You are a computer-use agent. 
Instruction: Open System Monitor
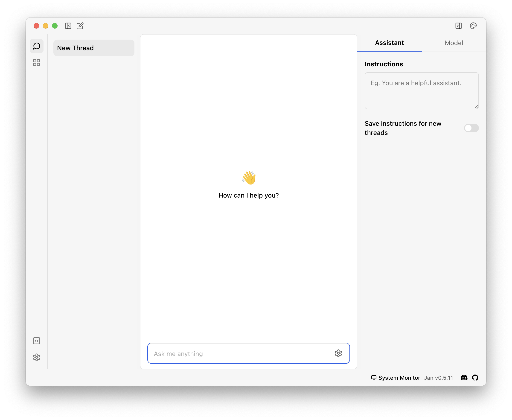pos(396,378)
